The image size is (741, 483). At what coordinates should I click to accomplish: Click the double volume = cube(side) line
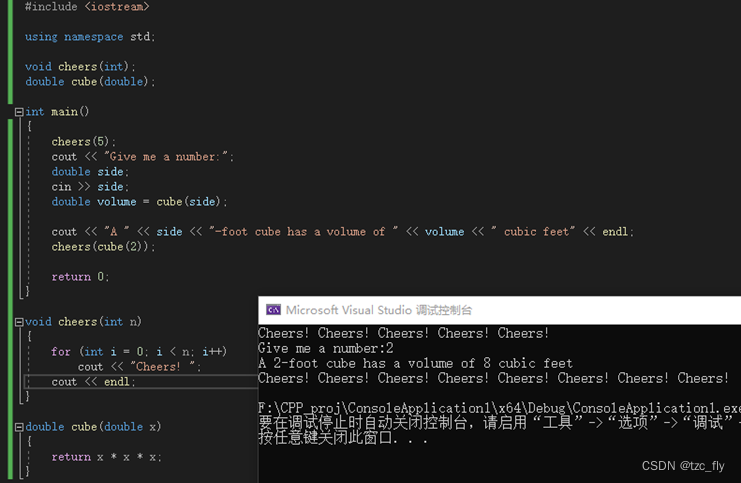pos(139,202)
